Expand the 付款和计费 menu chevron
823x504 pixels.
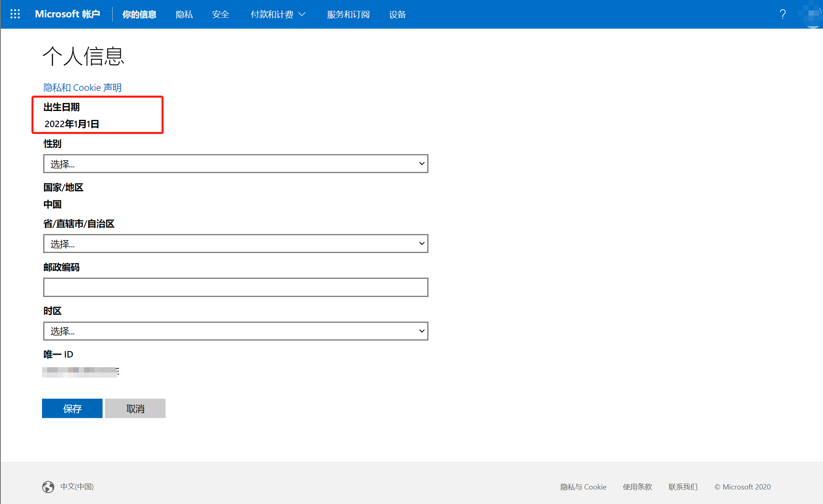(x=302, y=15)
